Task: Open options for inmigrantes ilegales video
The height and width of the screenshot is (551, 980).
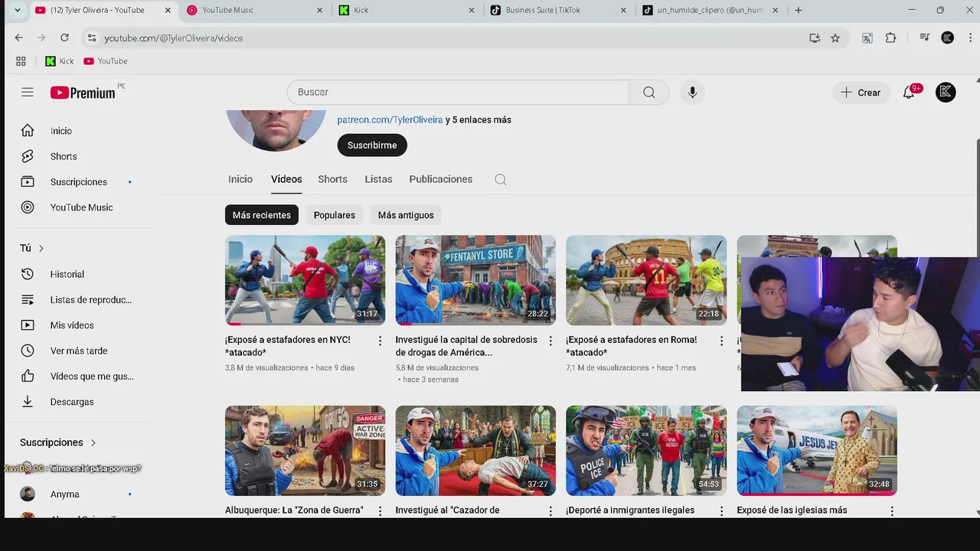Action: click(x=720, y=511)
